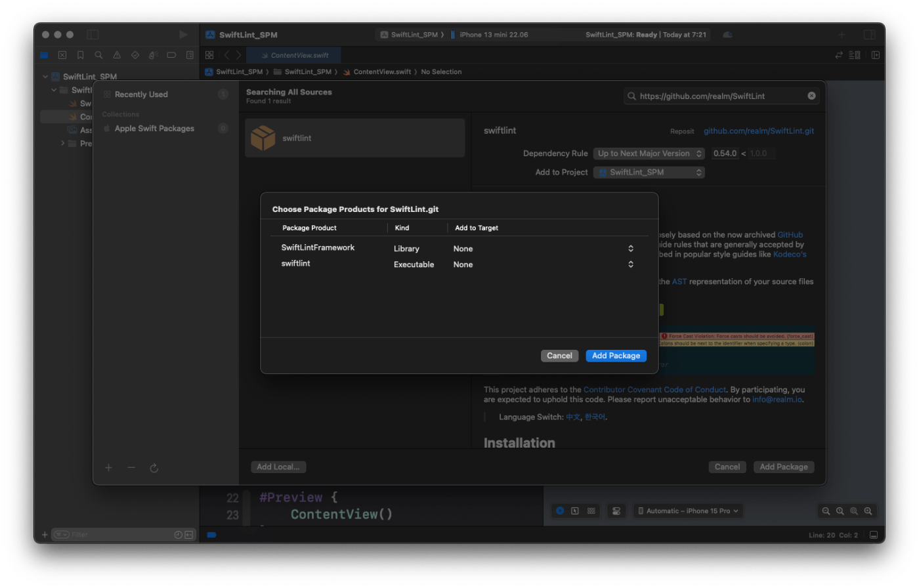Click the package URL search field
919x588 pixels.
click(721, 96)
